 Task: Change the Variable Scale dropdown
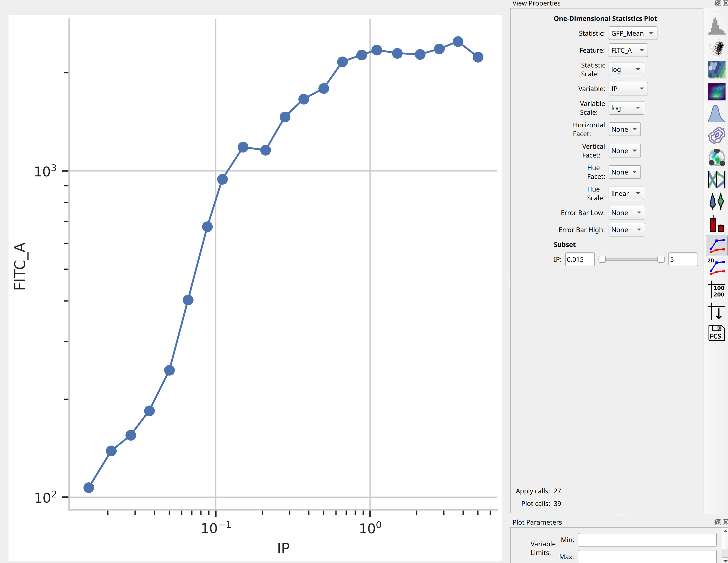coord(626,108)
